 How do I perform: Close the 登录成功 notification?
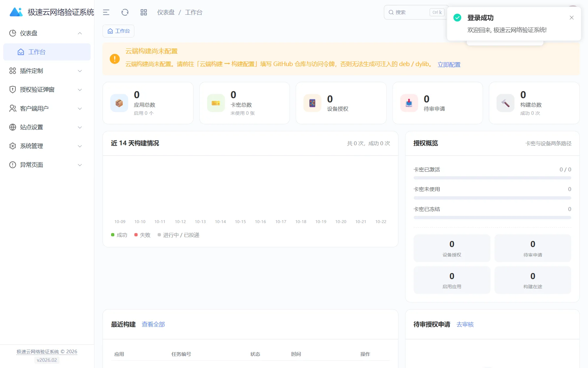pos(571,18)
